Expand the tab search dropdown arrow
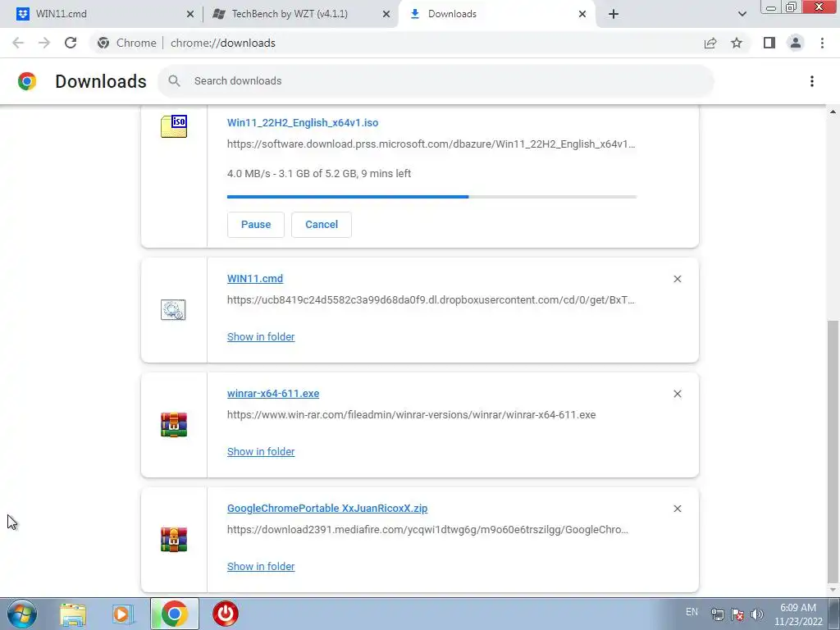 pyautogui.click(x=742, y=14)
